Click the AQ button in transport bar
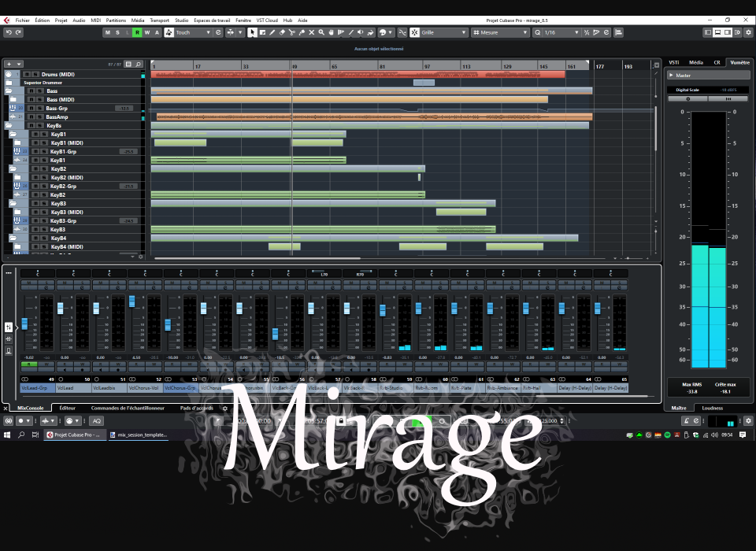Viewport: 756px width, 551px height. [96, 421]
